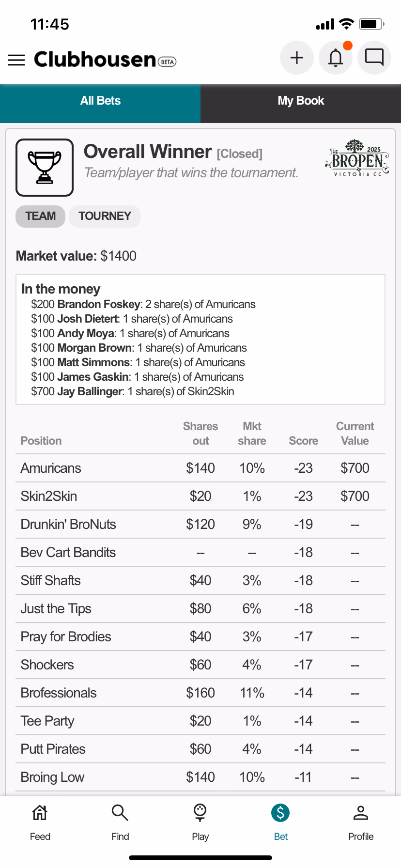Expand the In the money section
This screenshot has width=401, height=868.
coord(61,289)
